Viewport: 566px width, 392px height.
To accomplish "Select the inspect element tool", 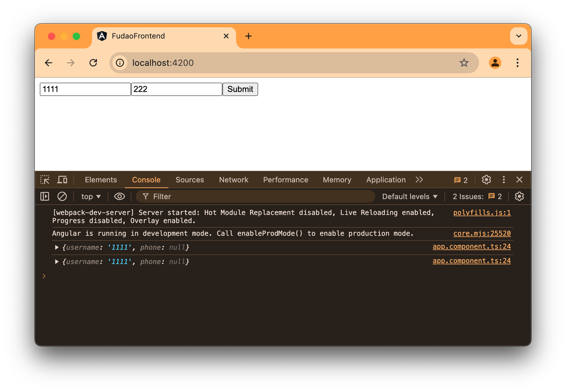I will (x=45, y=180).
